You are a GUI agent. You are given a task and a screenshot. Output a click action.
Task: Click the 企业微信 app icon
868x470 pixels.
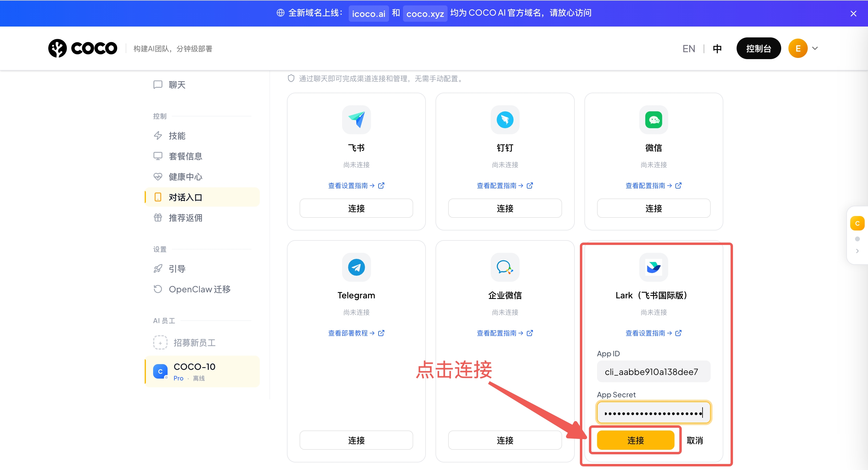click(505, 267)
